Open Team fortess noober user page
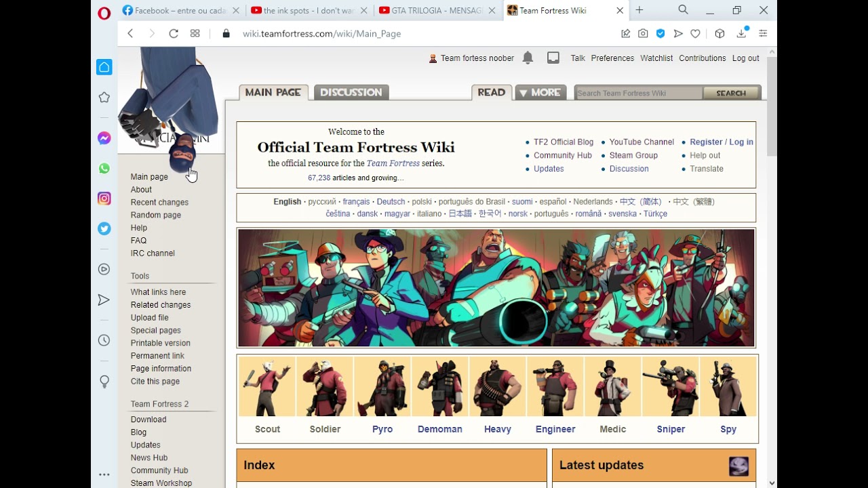This screenshot has width=868, height=488. pos(477,58)
